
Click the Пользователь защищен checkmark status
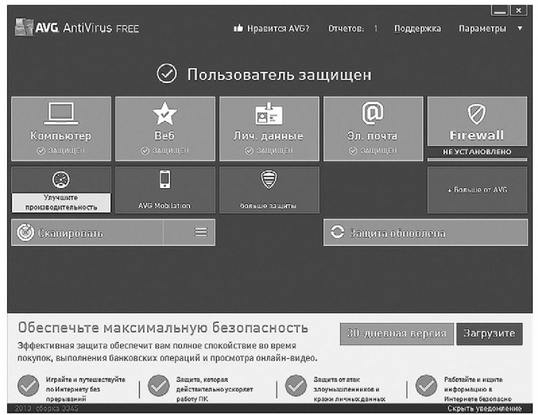167,74
